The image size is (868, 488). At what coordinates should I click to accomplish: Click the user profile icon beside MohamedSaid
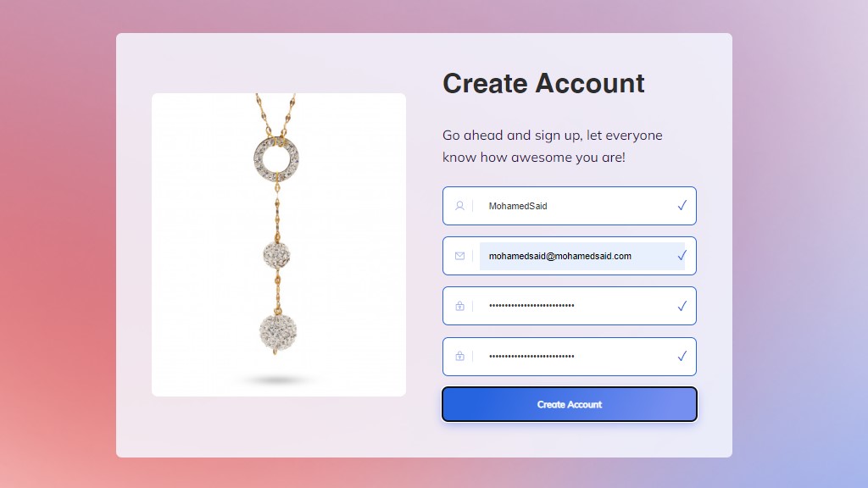point(459,206)
